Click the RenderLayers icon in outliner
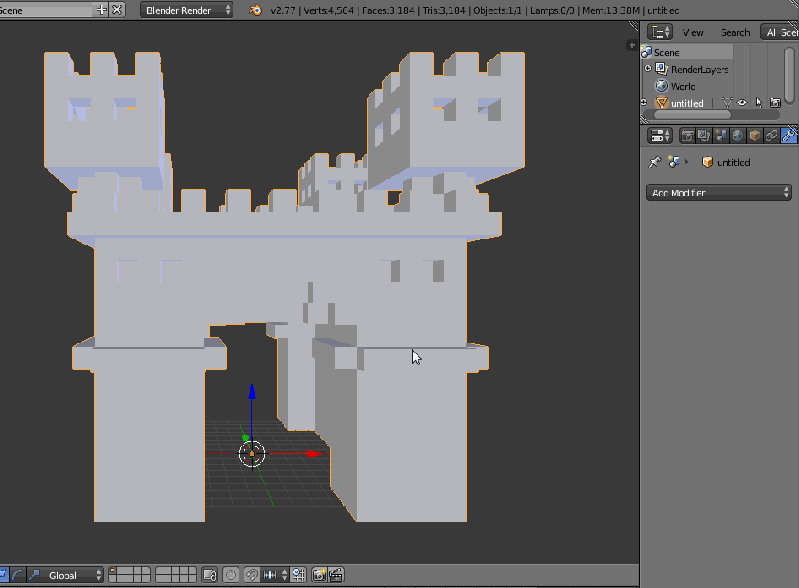The image size is (799, 588). point(661,69)
